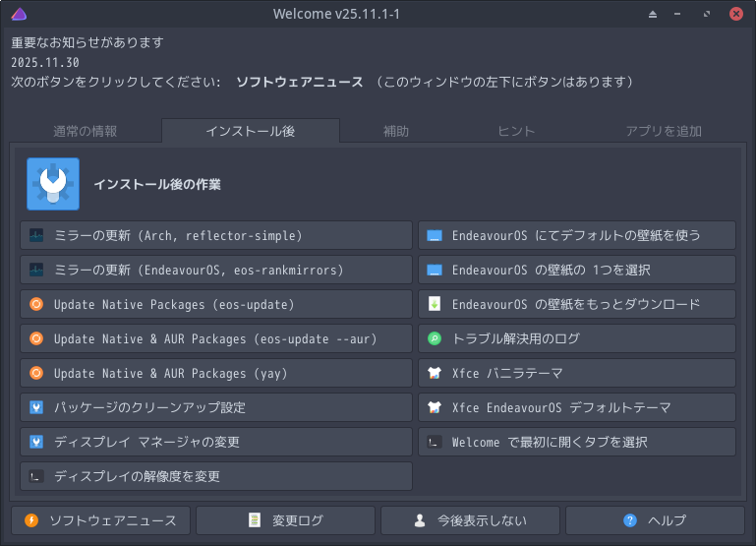Click the shirt icon for Xfce EndeavourOS デフォルトテーマ

435,407
